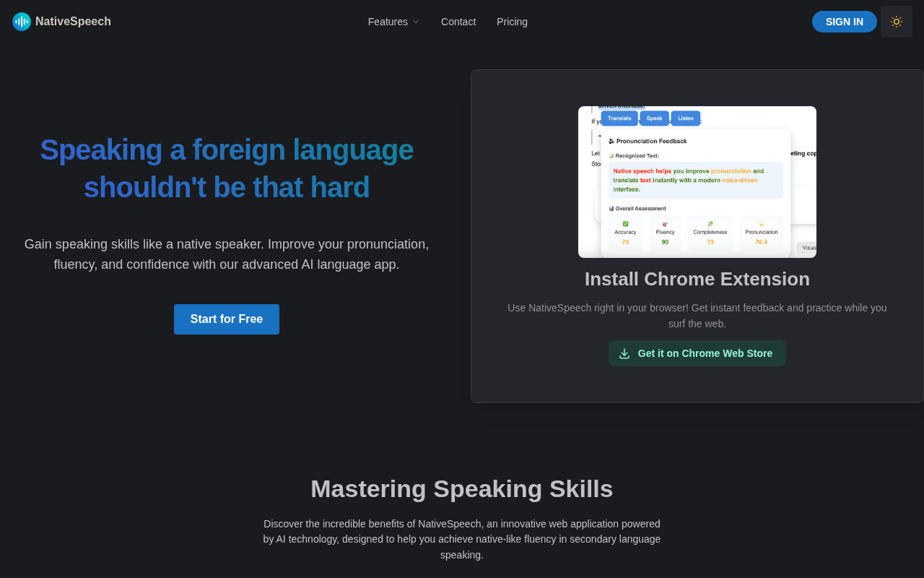
Task: Open the Chrome extension preview screenshot
Action: (x=697, y=182)
